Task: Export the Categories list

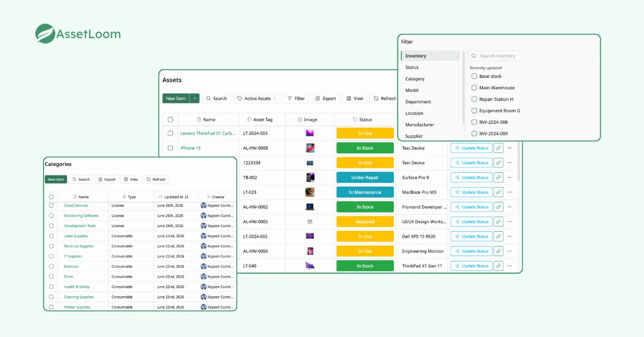Action: pyautogui.click(x=107, y=179)
